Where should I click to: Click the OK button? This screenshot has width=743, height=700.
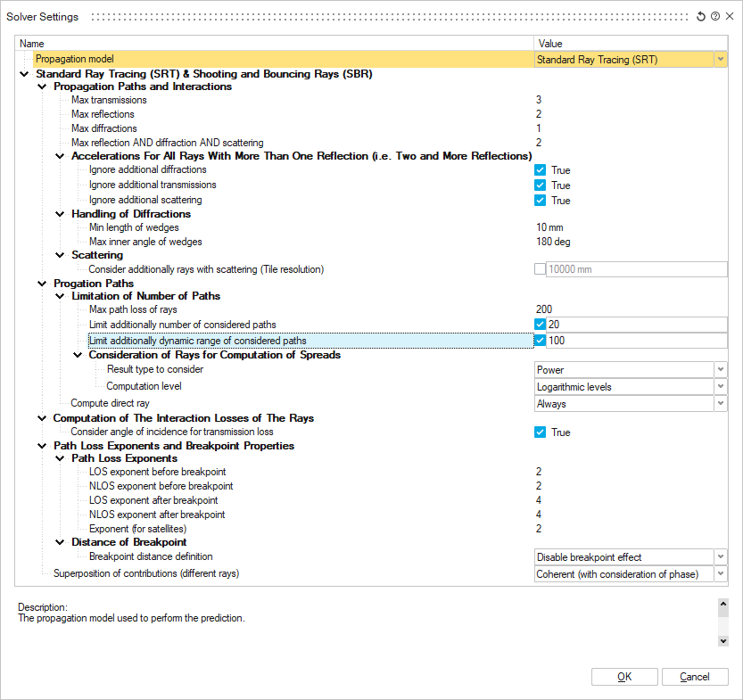pos(624,677)
